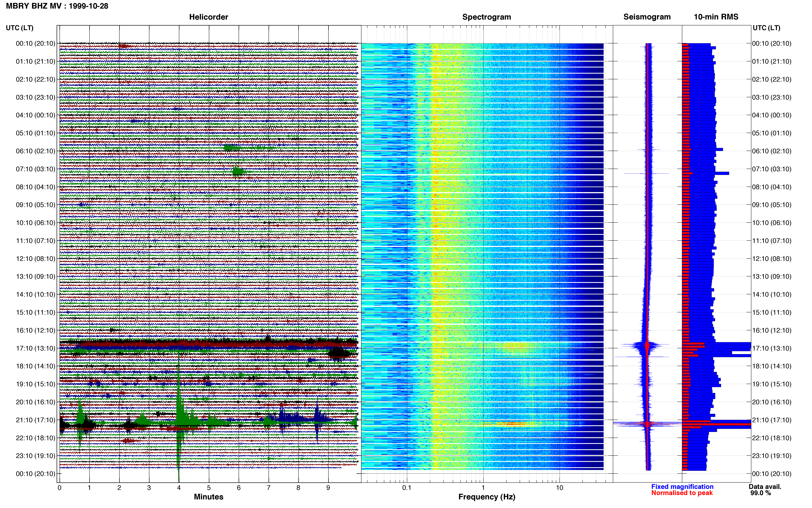This screenshot has width=812, height=508.
Task: Click the 02:10 (22:10) label on the left axis
Action: (36, 79)
